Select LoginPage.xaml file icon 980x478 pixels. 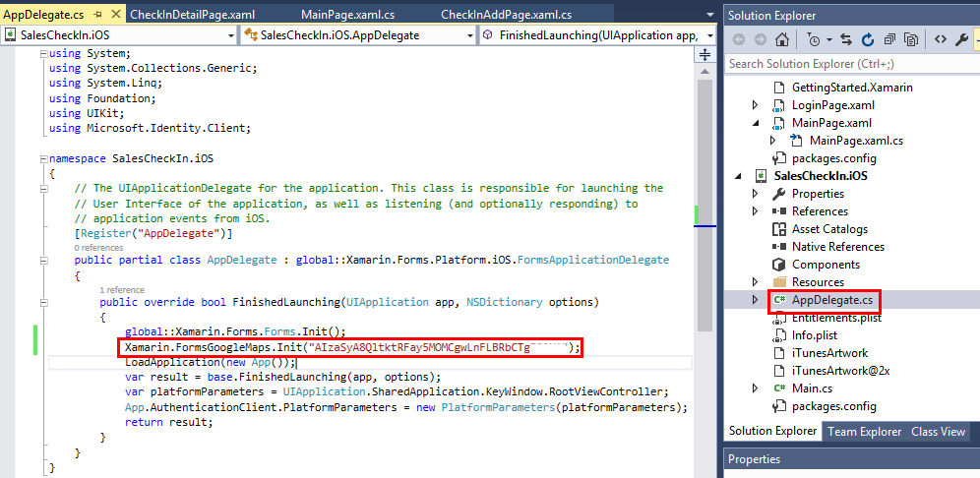click(x=778, y=105)
